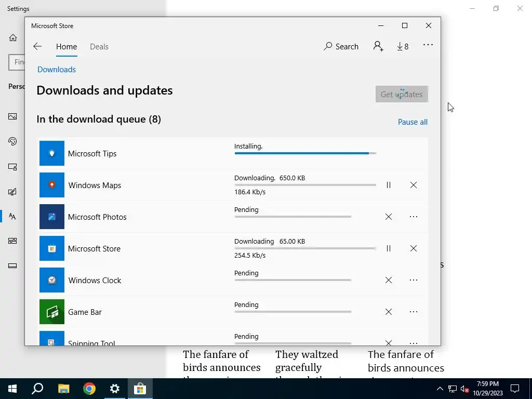
Task: Open the network tray icon
Action: (453, 389)
